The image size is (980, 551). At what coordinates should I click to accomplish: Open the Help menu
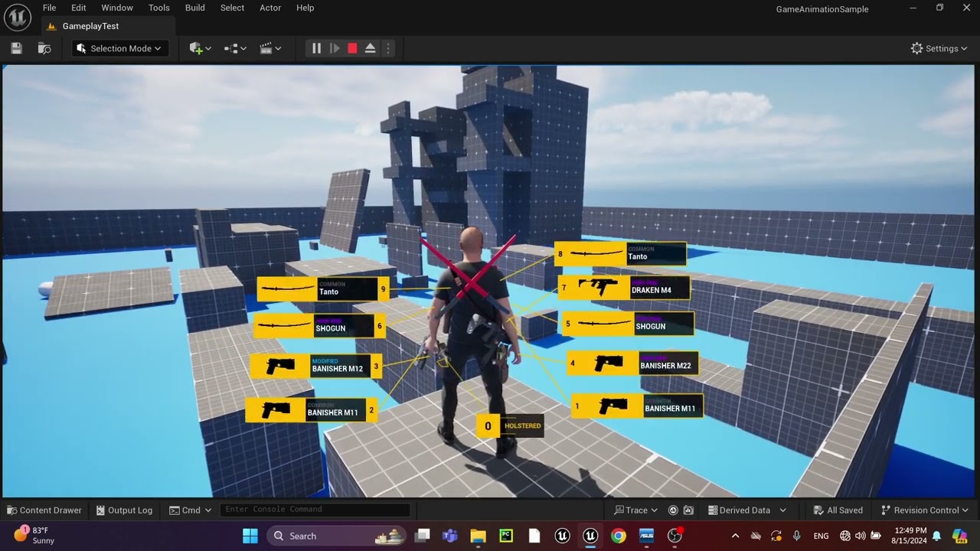click(x=305, y=8)
